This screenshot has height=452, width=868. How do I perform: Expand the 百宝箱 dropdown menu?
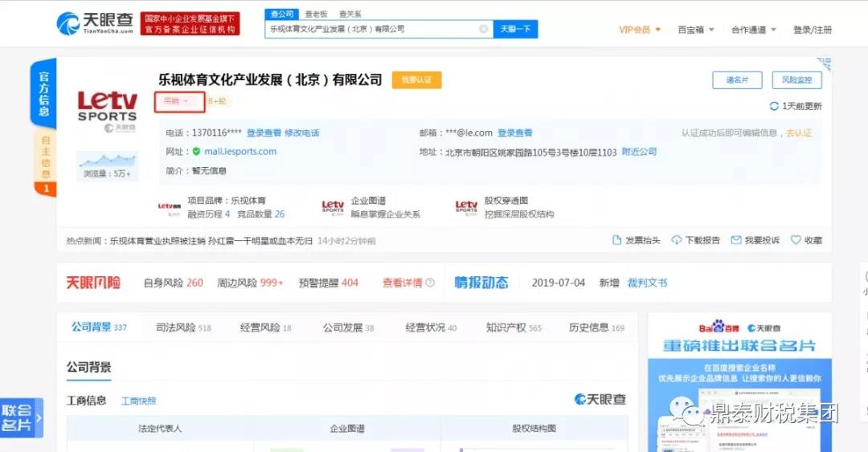point(695,30)
